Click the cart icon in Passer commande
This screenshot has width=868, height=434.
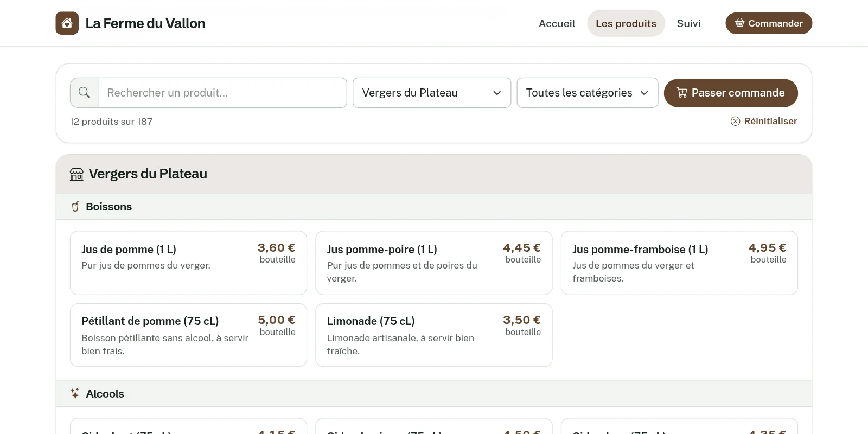[x=682, y=93]
